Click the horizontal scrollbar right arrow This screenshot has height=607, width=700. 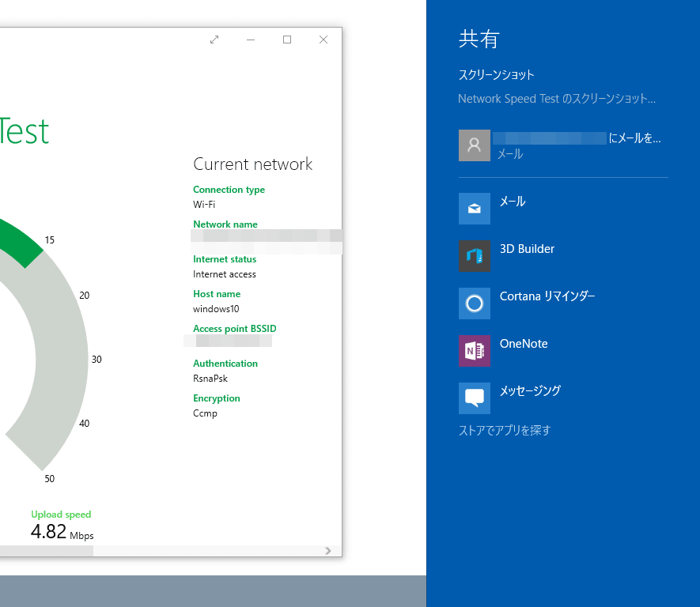(328, 551)
